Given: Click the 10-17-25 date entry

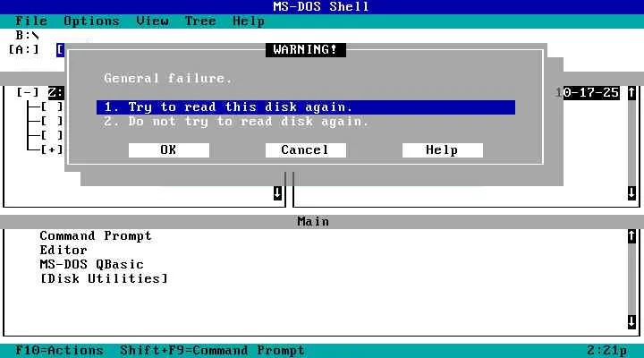Looking at the screenshot, I should click(588, 93).
